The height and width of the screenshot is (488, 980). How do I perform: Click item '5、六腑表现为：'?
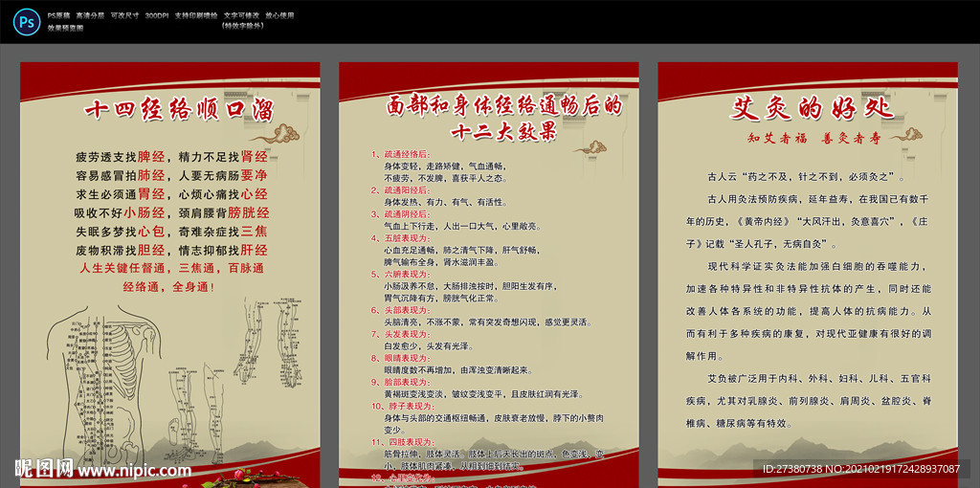tap(401, 275)
